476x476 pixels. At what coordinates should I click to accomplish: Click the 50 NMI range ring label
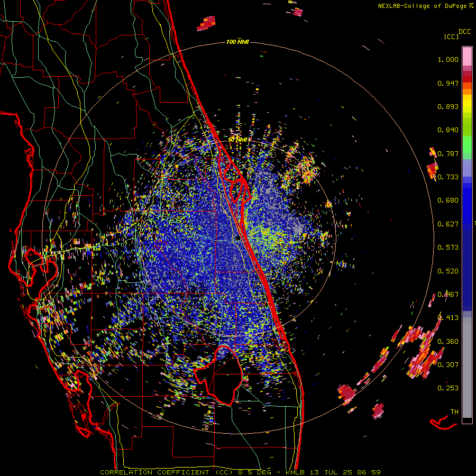click(x=237, y=140)
